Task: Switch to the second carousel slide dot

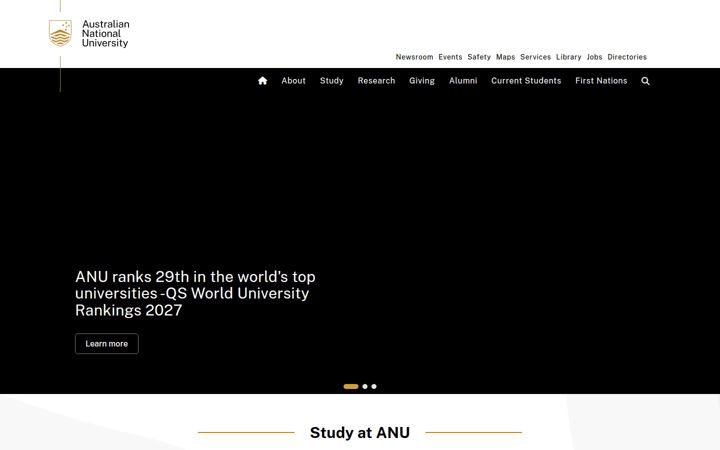Action: [x=365, y=387]
